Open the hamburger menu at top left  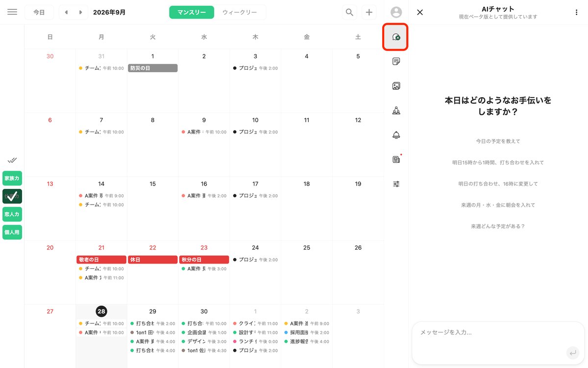pos(12,12)
